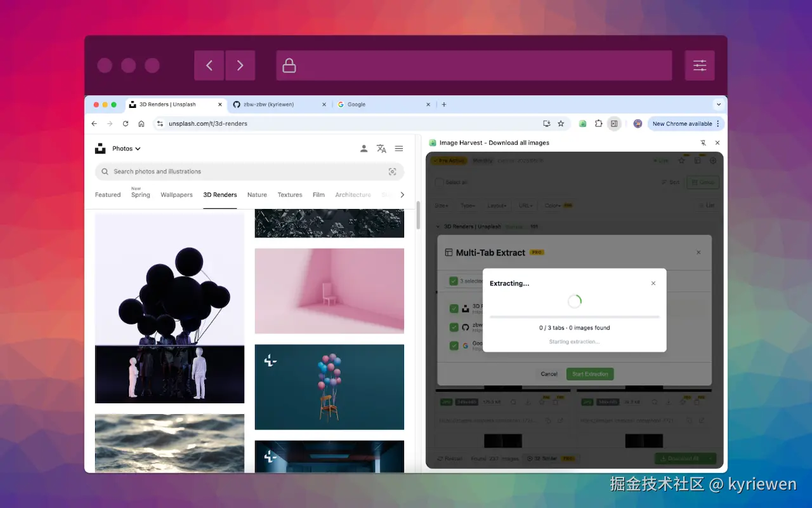Click Chrome's back arrow

click(x=95, y=123)
